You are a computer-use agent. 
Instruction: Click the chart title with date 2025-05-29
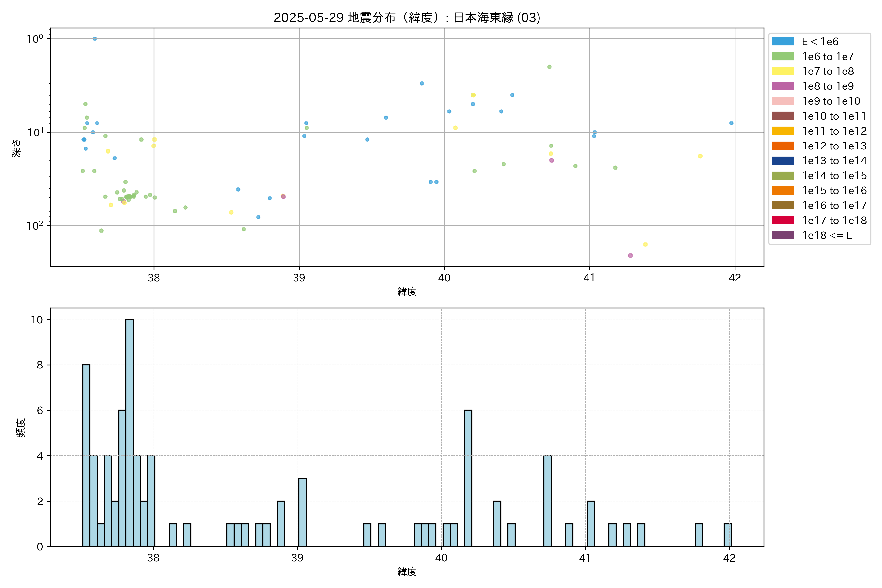(x=407, y=18)
